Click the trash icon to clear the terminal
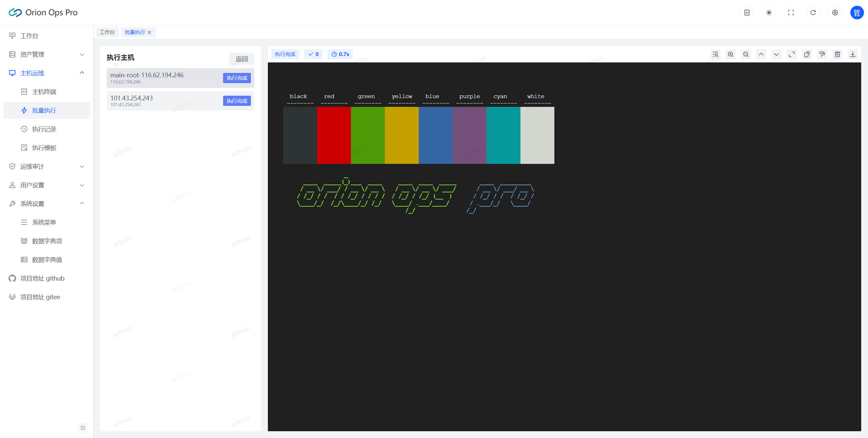The height and width of the screenshot is (438, 868). (837, 54)
